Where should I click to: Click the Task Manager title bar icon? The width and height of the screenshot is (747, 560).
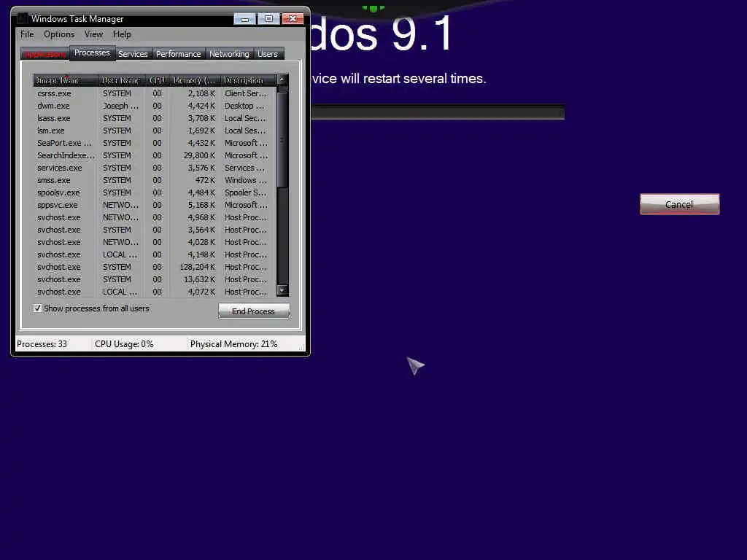pyautogui.click(x=22, y=19)
